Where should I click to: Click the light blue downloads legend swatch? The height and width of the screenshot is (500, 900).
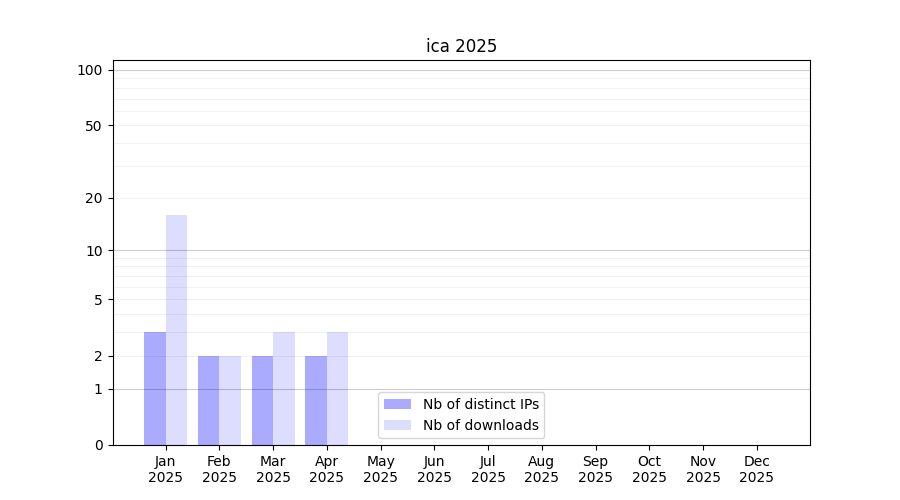397,425
